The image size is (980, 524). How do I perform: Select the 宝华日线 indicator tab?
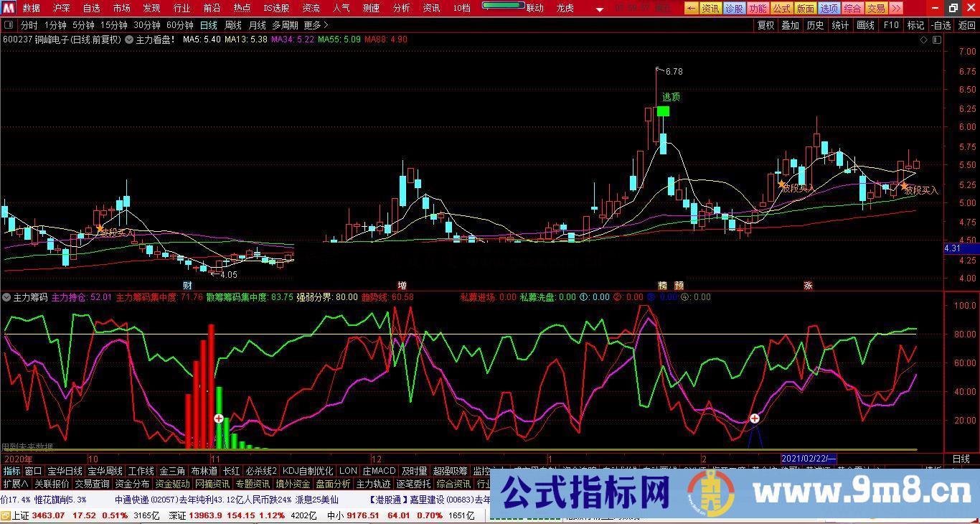point(65,471)
